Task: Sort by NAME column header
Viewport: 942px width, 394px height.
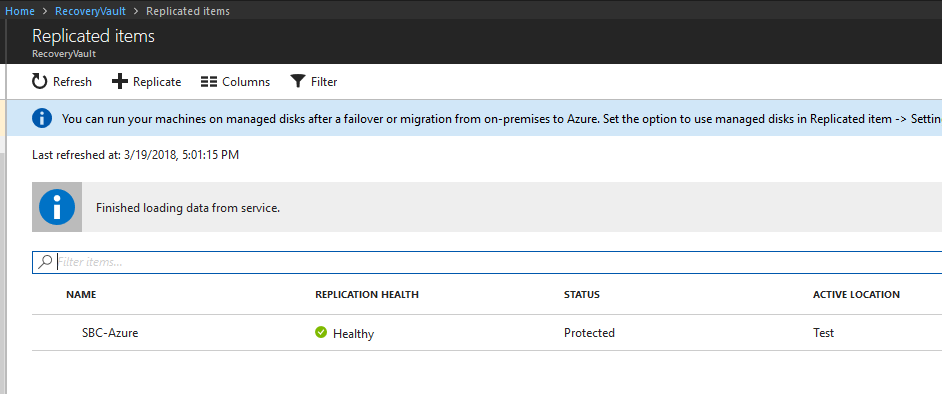Action: 81,294
